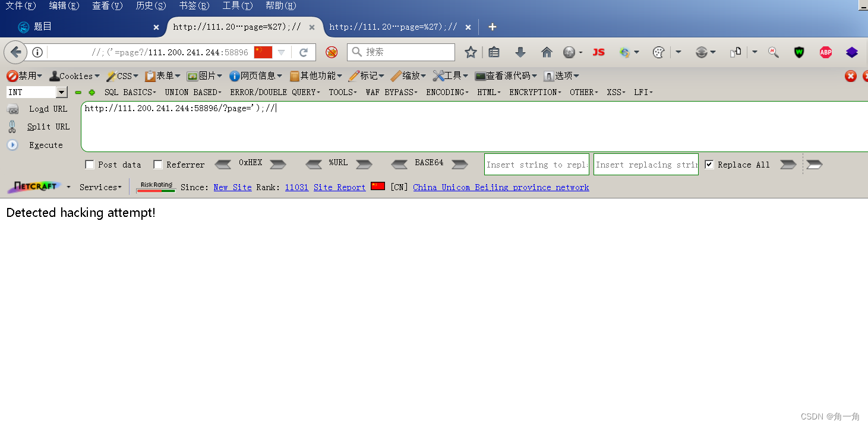Open the China Unicom Beijing province network link
868x426 pixels.
click(x=501, y=187)
